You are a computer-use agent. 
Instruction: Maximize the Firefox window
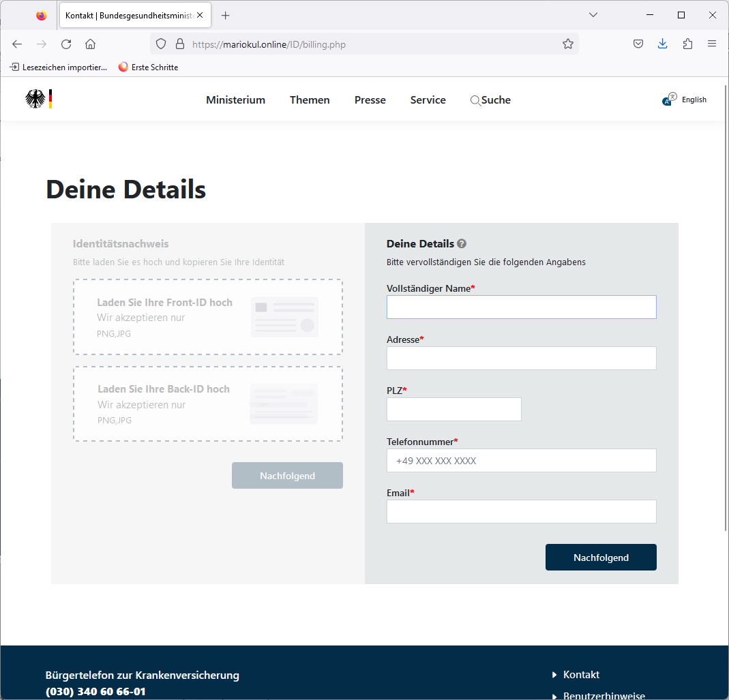[x=681, y=15]
